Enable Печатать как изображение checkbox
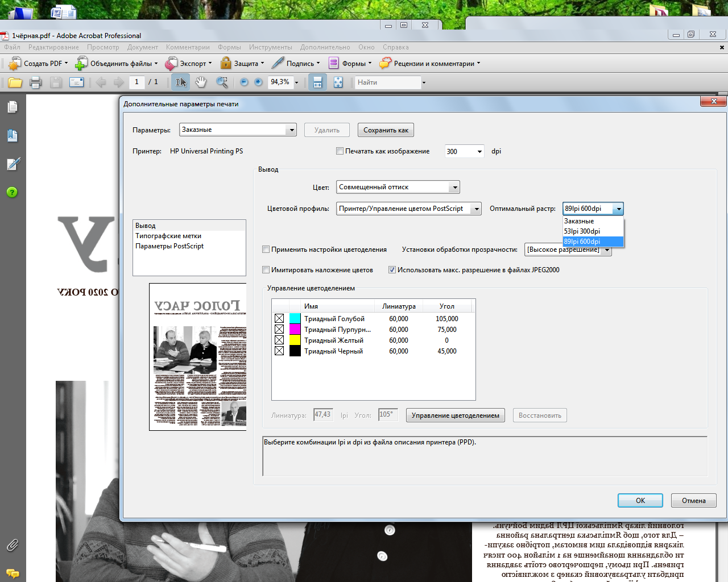Image resolution: width=728 pixels, height=582 pixels. point(340,151)
